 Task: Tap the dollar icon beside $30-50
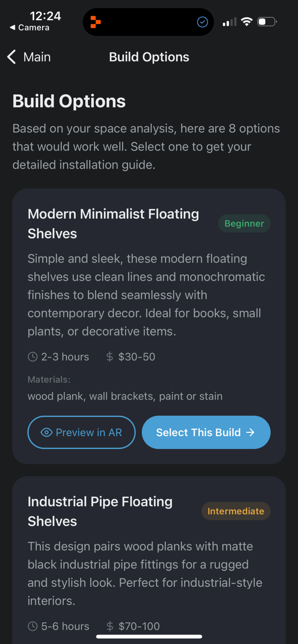[x=110, y=357]
